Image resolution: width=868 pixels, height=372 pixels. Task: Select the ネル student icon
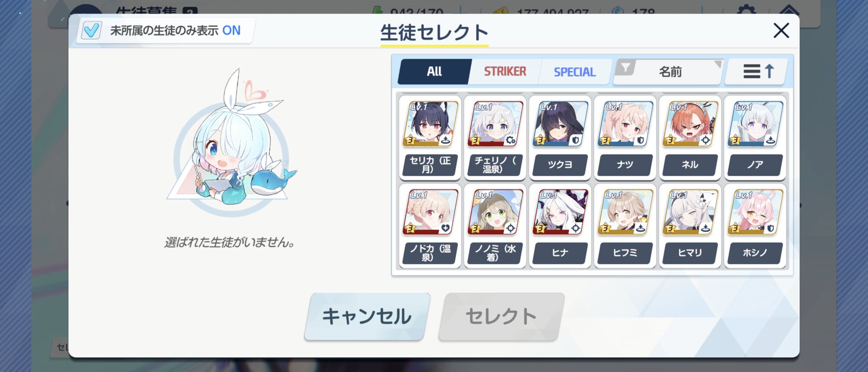[x=690, y=124]
